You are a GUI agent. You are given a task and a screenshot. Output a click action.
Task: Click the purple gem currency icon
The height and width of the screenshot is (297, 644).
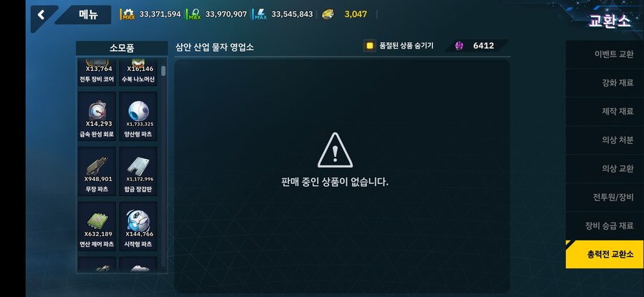pyautogui.click(x=459, y=46)
